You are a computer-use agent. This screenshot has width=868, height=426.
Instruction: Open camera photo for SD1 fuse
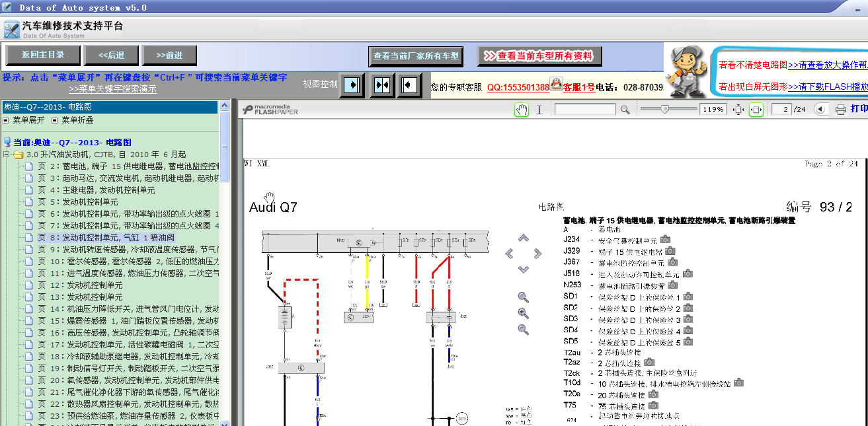688,297
